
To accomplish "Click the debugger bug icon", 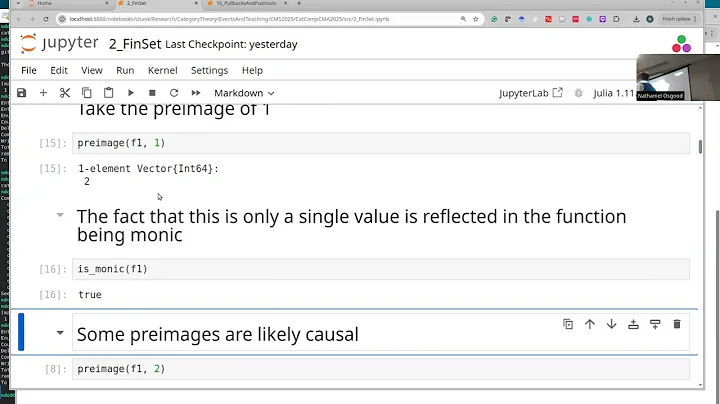I will (x=579, y=93).
